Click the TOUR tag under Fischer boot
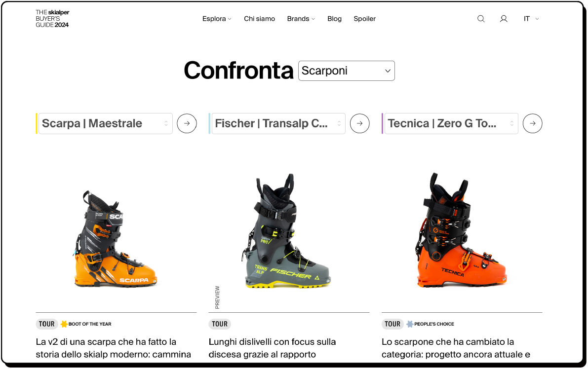The height and width of the screenshot is (369, 588). tap(220, 324)
